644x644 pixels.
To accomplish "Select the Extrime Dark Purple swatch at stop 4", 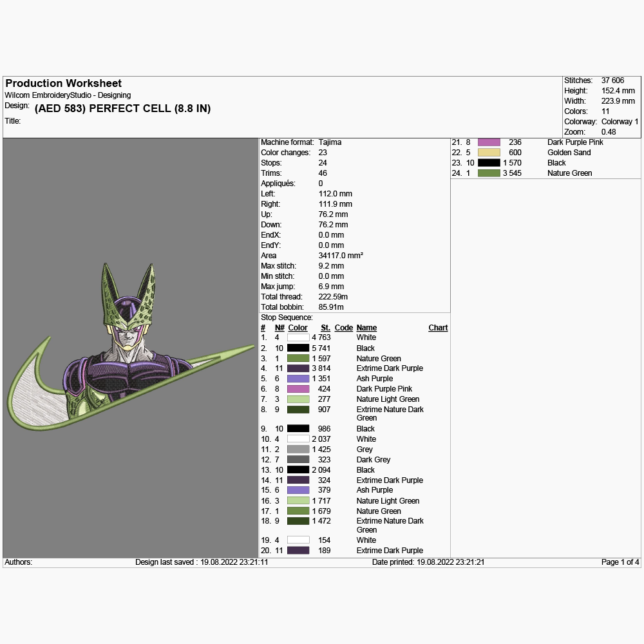I will pyautogui.click(x=298, y=368).
